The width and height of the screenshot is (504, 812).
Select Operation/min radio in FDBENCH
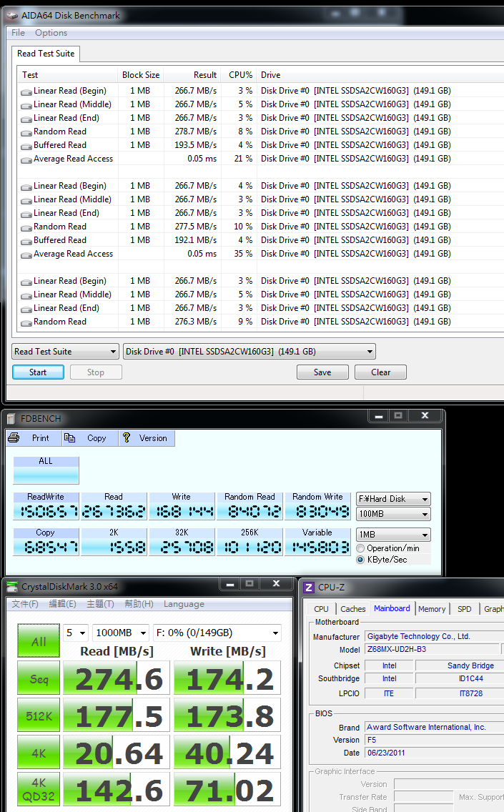pos(360,548)
